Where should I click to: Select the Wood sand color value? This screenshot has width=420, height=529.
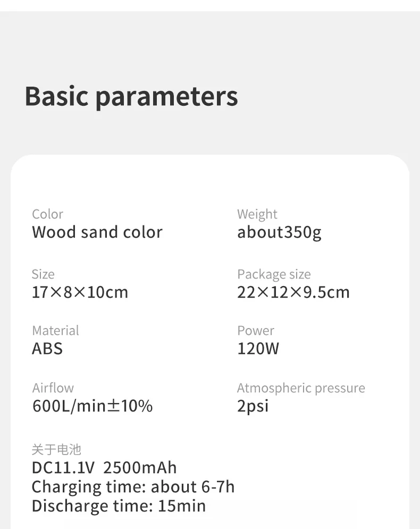click(x=97, y=232)
